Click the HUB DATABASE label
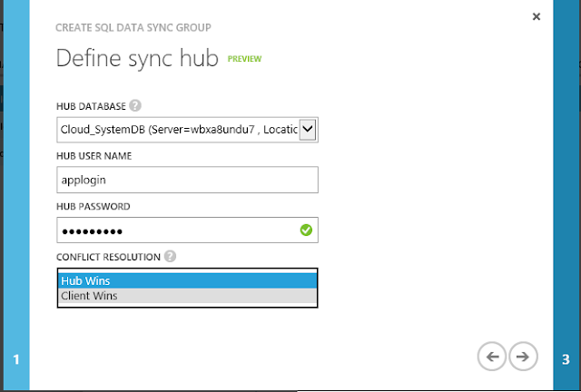The height and width of the screenshot is (392, 581). 91,106
